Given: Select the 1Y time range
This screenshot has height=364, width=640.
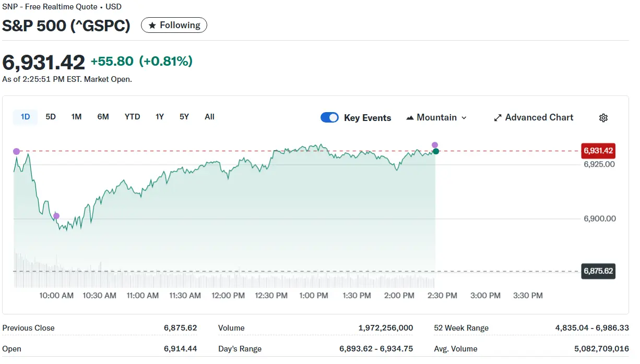Looking at the screenshot, I should point(160,117).
